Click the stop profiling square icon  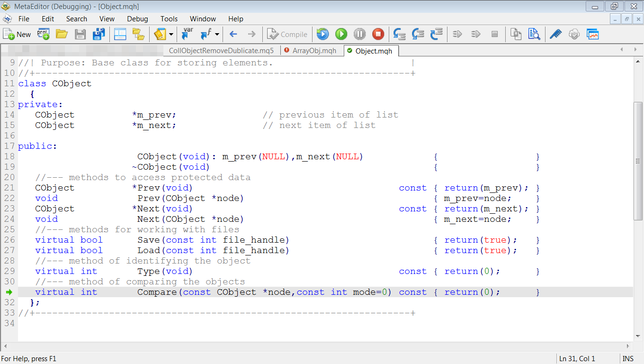coord(494,34)
